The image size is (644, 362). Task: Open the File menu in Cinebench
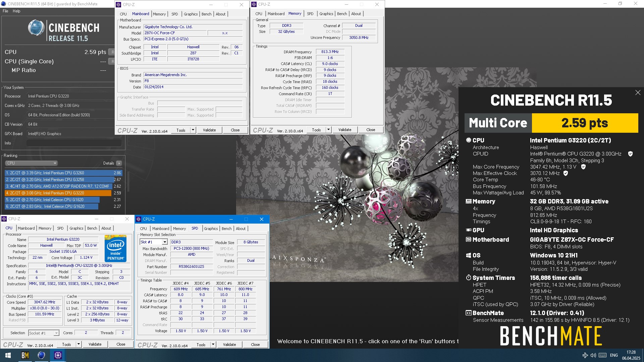5,11
